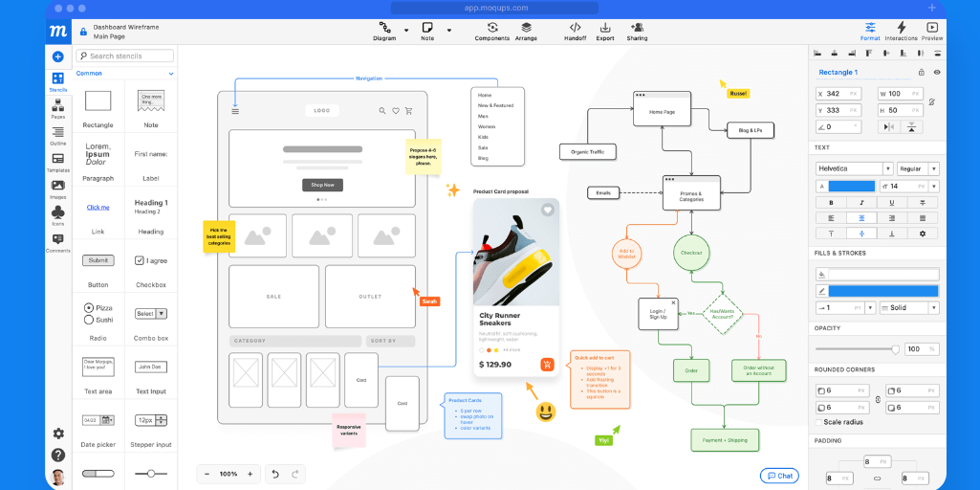This screenshot has width=980, height=490.
Task: Open the Arrange tool
Action: point(526,32)
